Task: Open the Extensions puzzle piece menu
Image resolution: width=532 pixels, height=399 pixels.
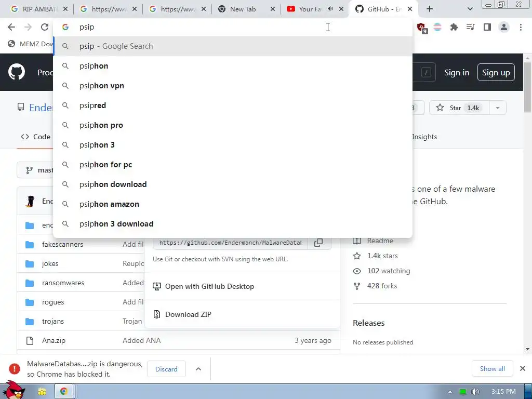Action: [454, 27]
